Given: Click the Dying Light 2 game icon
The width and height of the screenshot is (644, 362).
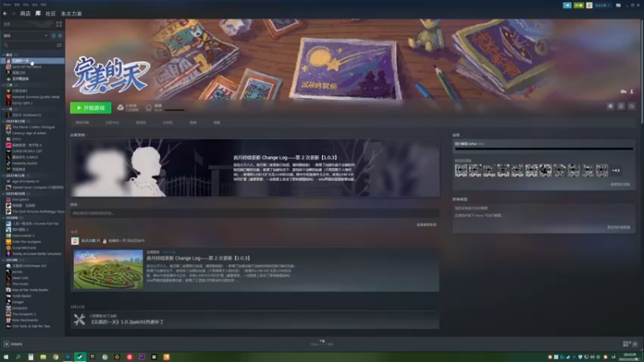Looking at the screenshot, I should tap(8, 103).
